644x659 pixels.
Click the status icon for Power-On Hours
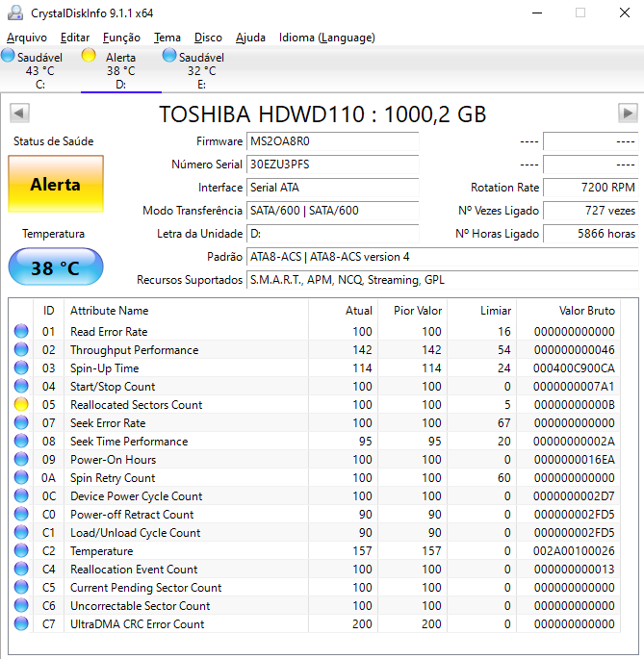point(21,459)
